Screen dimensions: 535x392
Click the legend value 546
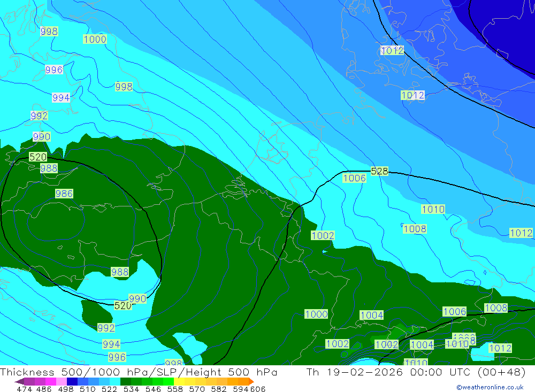(x=153, y=389)
